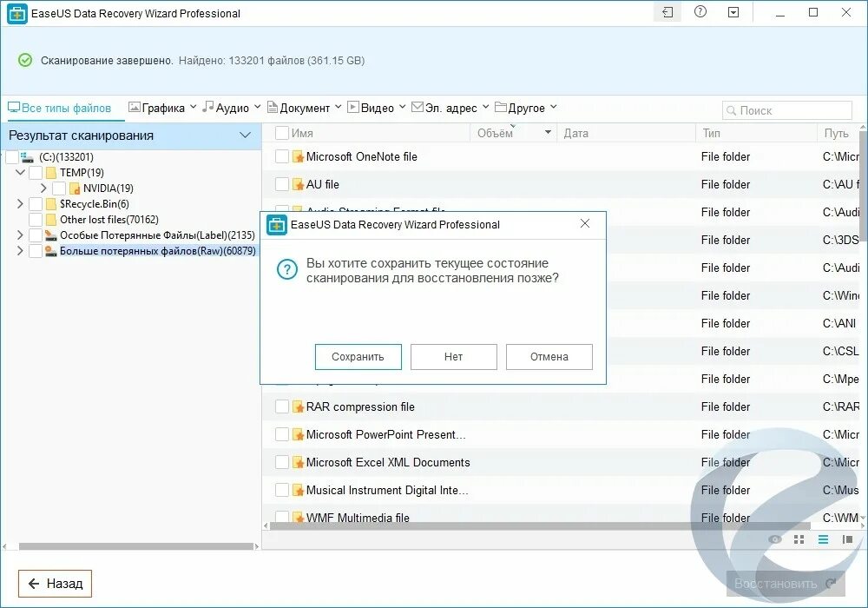Click the TEMP folder icon

pos(51,173)
